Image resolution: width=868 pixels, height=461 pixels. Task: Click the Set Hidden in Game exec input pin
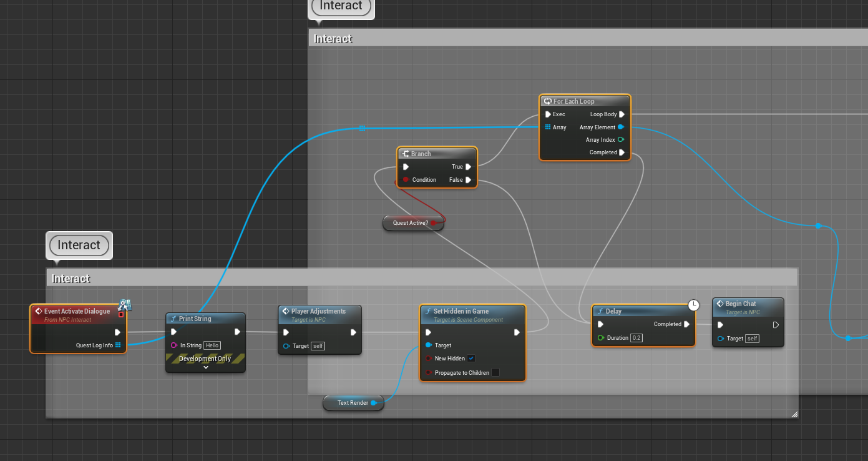click(x=428, y=332)
